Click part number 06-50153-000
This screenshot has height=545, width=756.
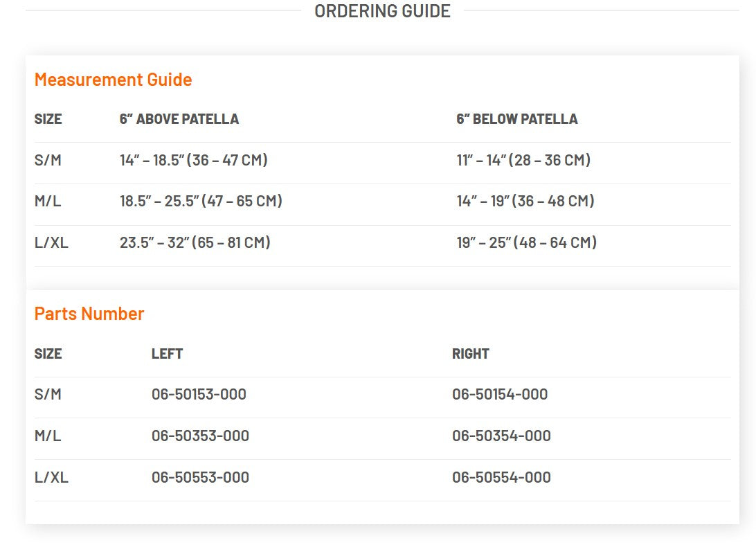coord(199,395)
